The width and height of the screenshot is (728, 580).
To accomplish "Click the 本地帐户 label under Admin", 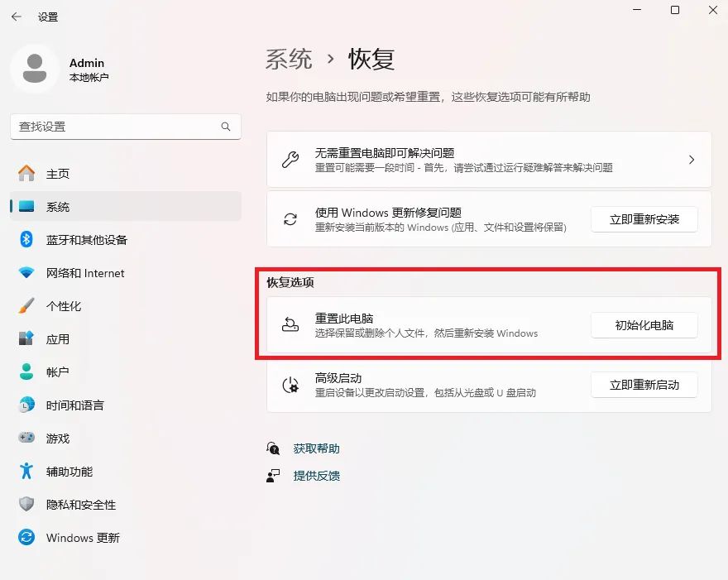I will 89,77.
